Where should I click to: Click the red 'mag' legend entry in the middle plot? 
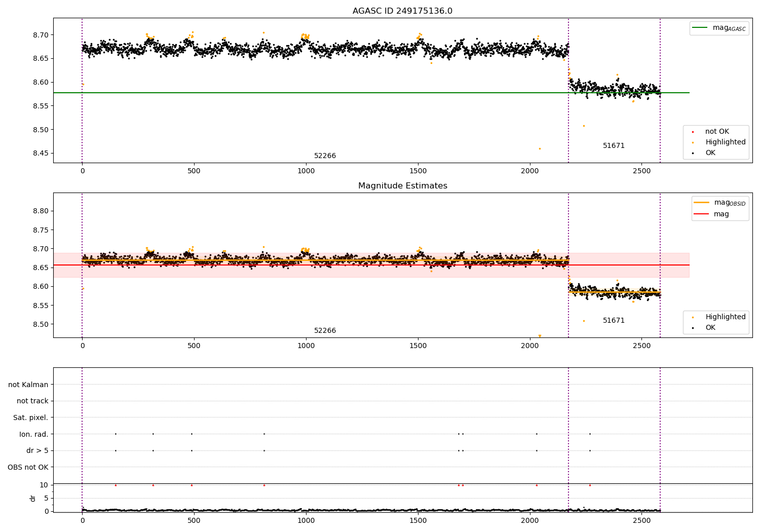point(712,214)
